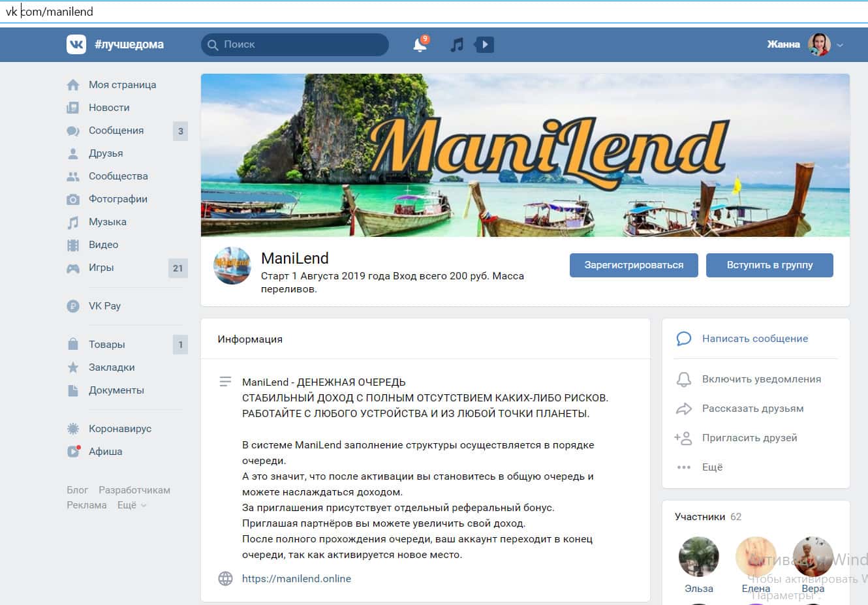Open member Вера's avatar
The height and width of the screenshot is (605, 868).
[x=813, y=557]
